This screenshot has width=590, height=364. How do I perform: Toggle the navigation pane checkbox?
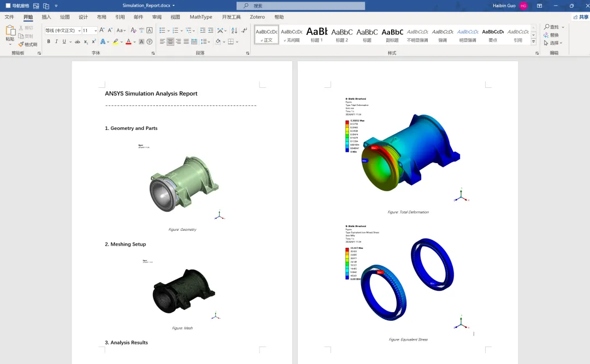point(8,5)
